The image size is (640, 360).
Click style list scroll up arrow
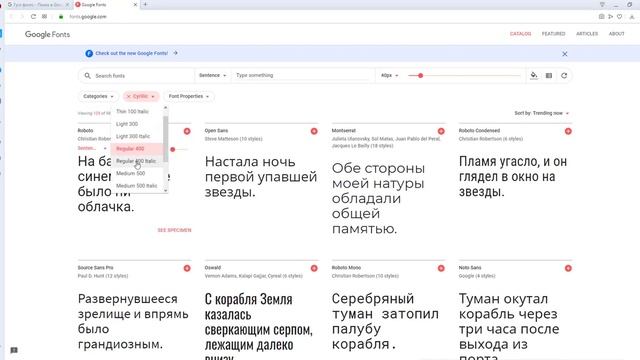[x=165, y=108]
